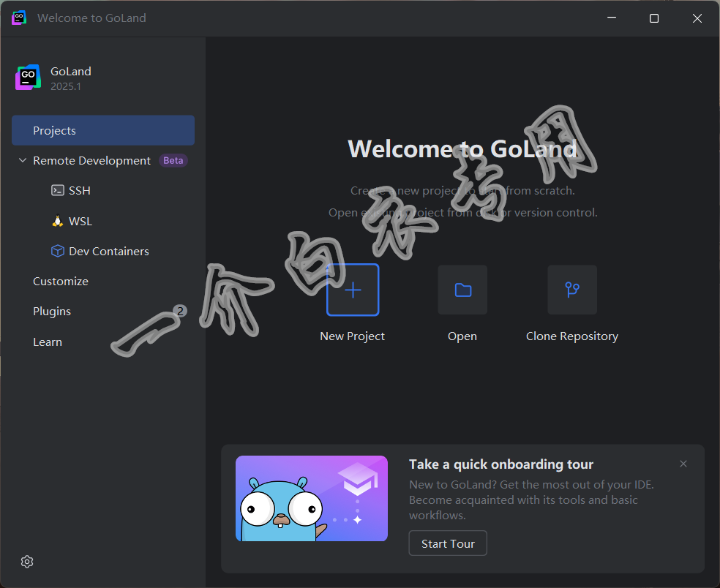Close the Welcome to GoLand window
This screenshot has width=720, height=588.
click(697, 18)
